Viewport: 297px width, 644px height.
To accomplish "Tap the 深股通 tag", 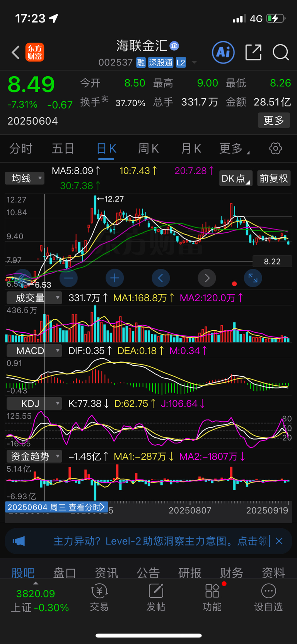I will click(x=160, y=62).
